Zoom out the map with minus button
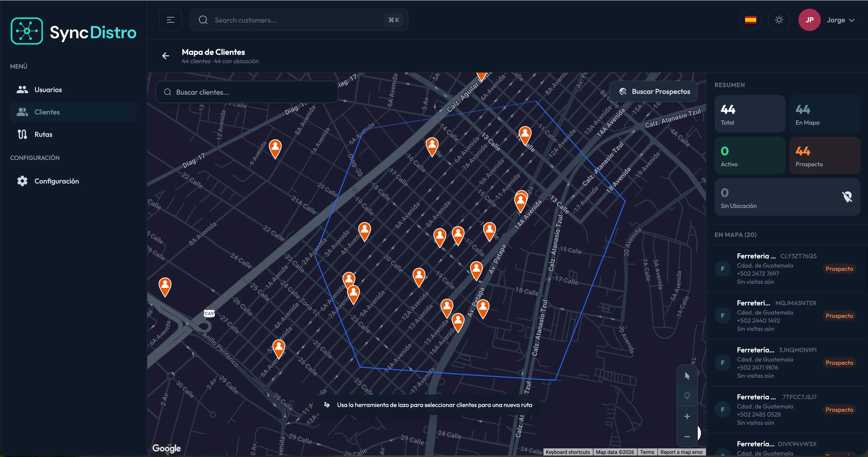This screenshot has width=868, height=457. (x=687, y=436)
